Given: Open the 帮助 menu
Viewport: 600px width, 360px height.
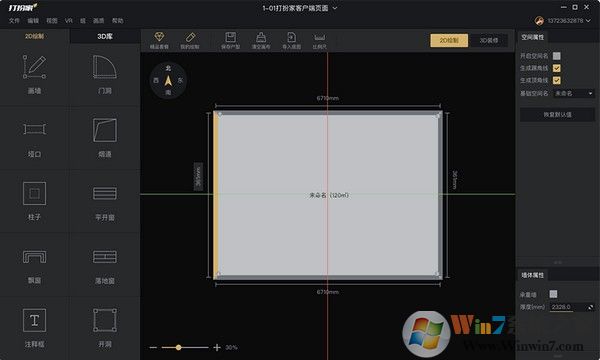Looking at the screenshot, I should (117, 21).
